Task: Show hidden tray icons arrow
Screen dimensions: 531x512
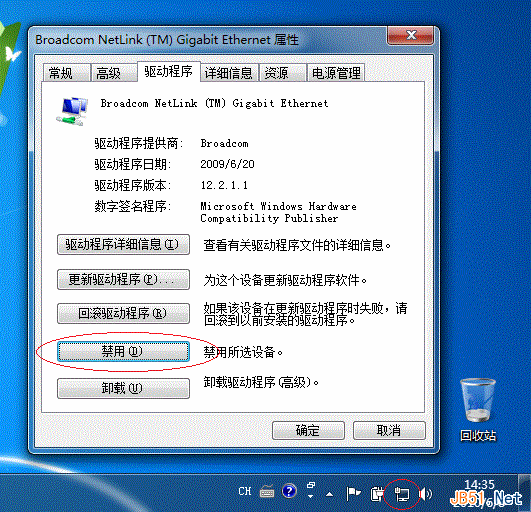Action: [x=329, y=494]
